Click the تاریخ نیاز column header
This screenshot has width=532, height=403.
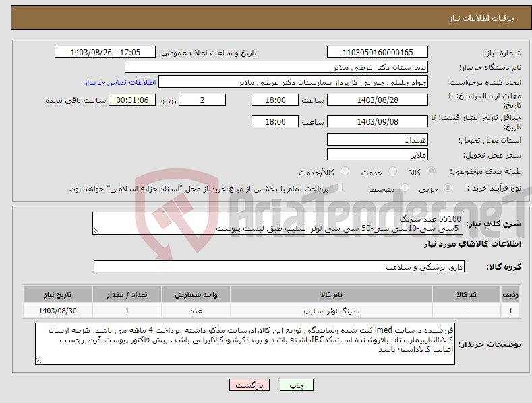(57, 294)
